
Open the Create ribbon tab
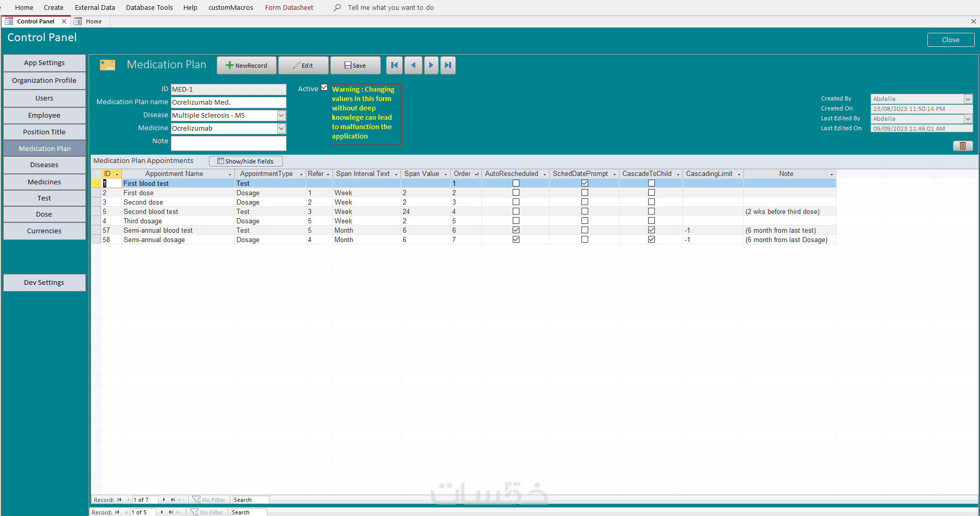pos(54,7)
